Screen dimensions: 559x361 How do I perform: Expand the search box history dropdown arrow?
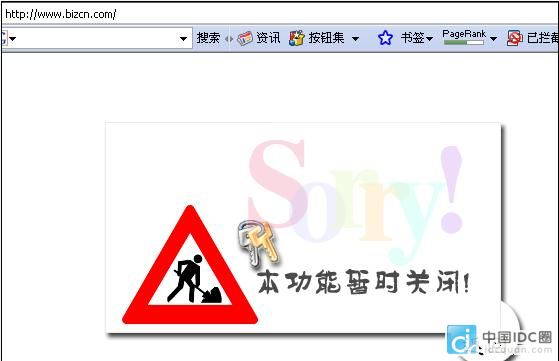click(183, 38)
